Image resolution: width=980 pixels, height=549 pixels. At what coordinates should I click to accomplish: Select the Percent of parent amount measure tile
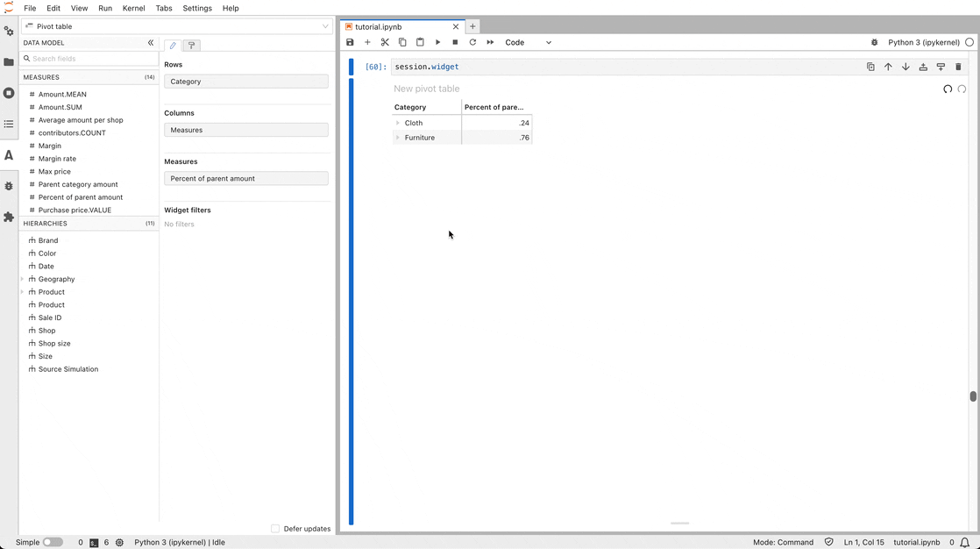[245, 178]
